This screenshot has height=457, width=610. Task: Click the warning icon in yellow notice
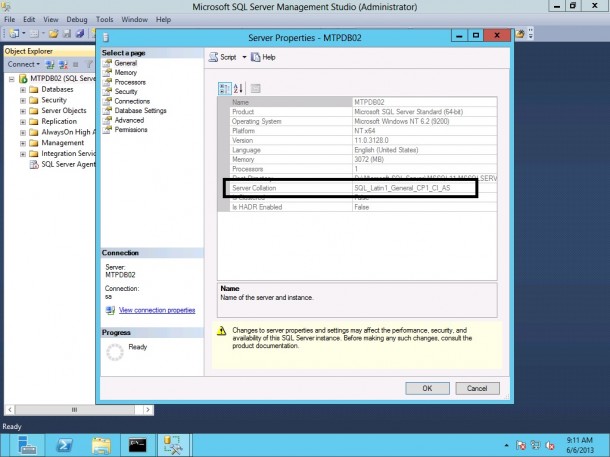pos(221,331)
